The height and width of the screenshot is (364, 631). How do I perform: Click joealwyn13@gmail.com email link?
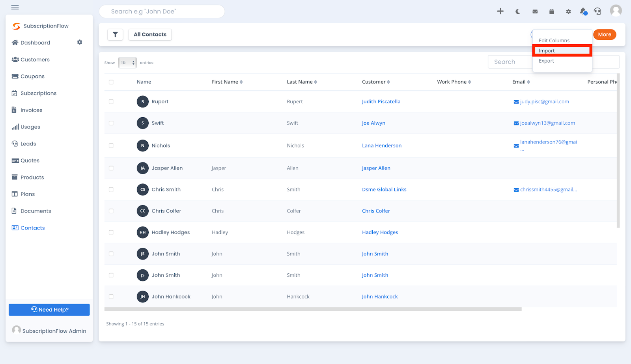(547, 123)
